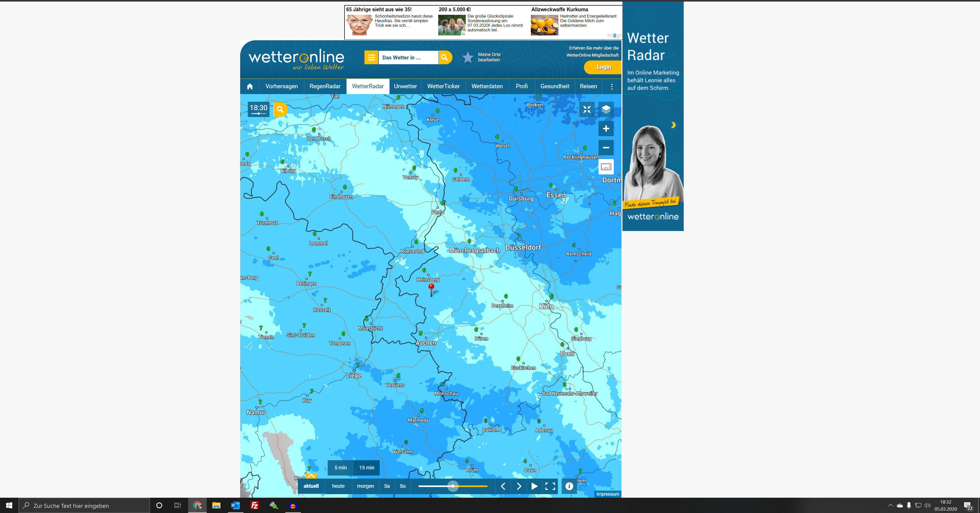Screen dimensions: 980x513
Task: Select 15 min interval
Action: coord(367,467)
